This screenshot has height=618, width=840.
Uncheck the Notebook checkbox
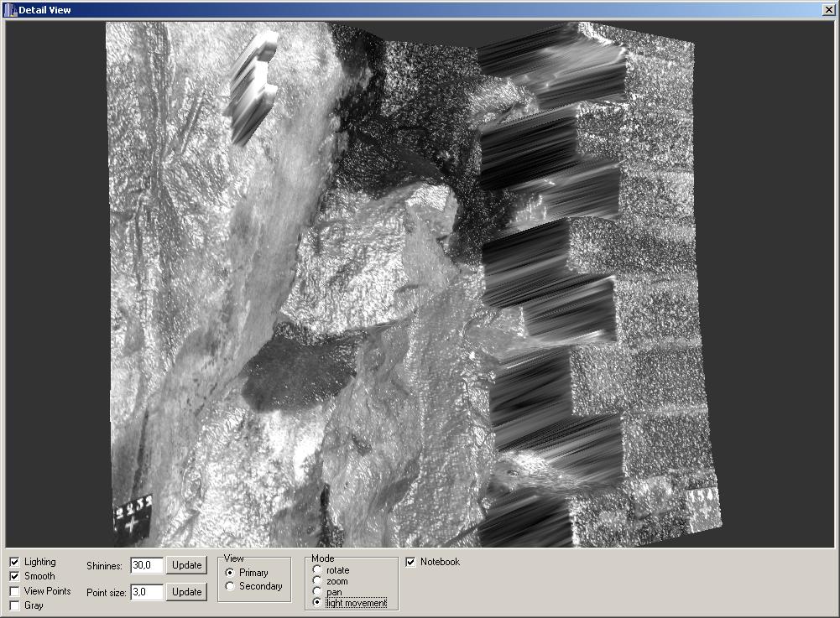tap(410, 562)
